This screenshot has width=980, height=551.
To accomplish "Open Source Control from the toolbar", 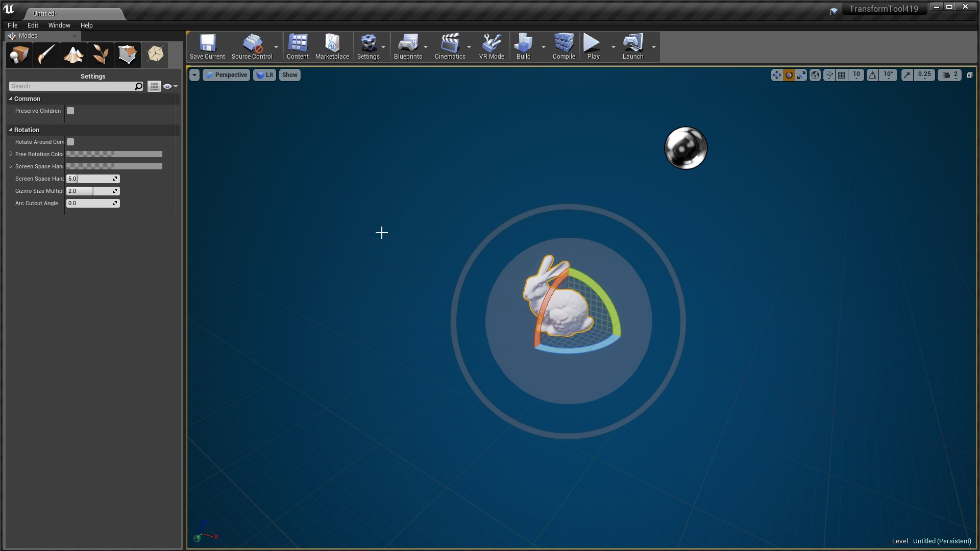I will 252,47.
